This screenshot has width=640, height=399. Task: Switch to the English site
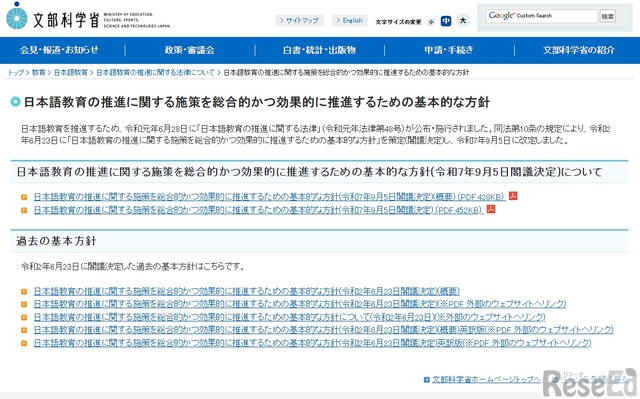(349, 20)
